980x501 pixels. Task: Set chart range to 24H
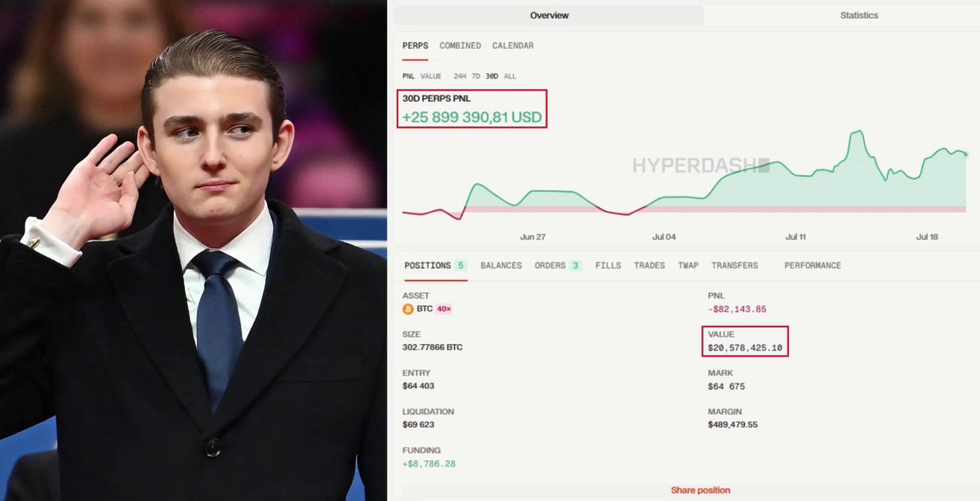click(x=460, y=76)
